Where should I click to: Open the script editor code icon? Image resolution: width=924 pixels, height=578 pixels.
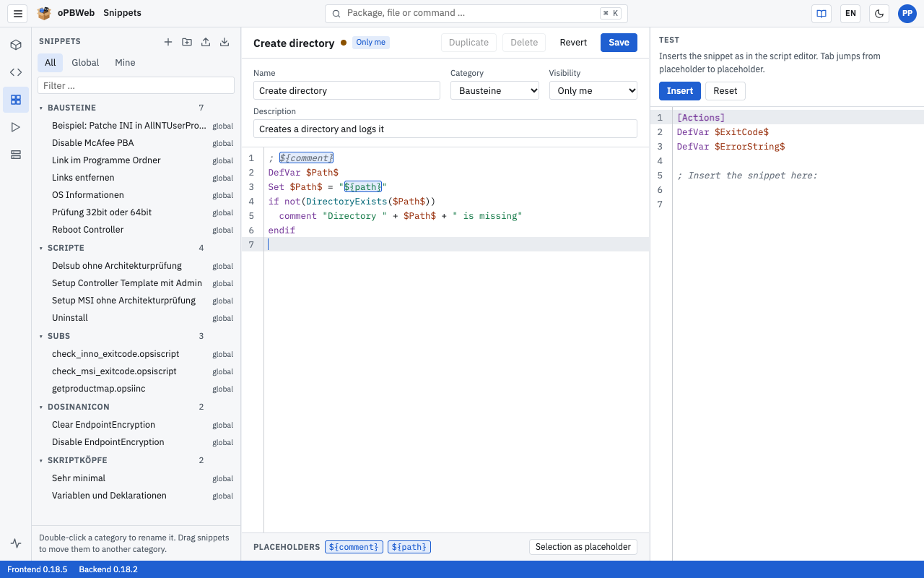click(16, 72)
